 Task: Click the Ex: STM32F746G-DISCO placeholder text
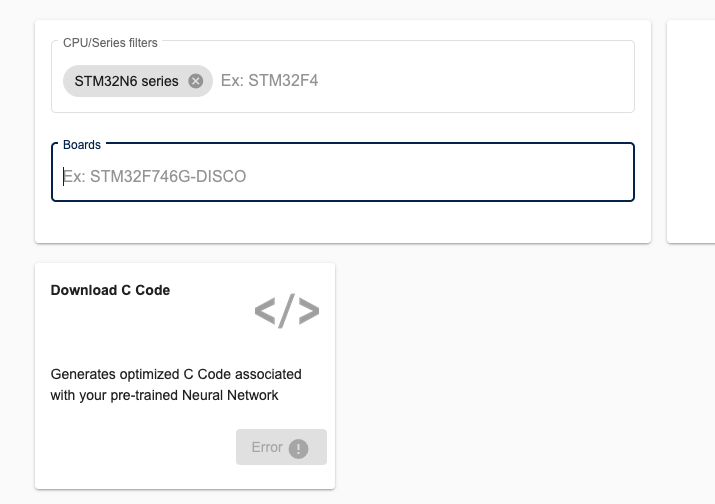(156, 177)
